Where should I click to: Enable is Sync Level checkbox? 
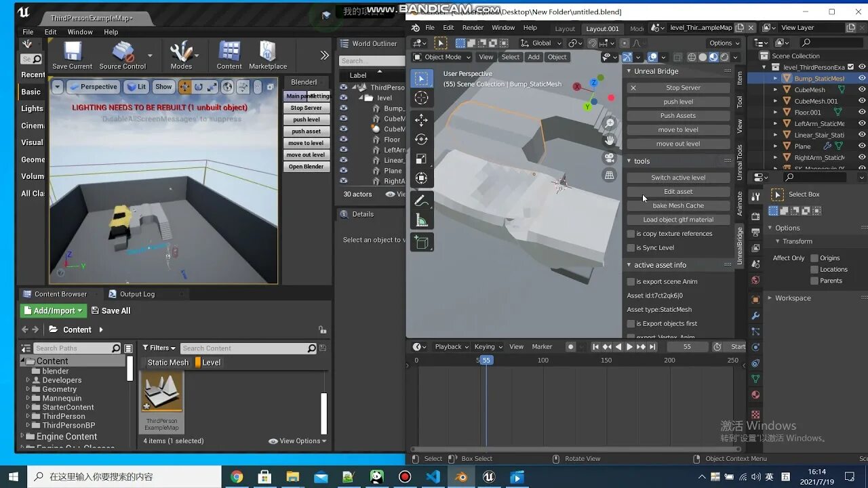pos(631,248)
